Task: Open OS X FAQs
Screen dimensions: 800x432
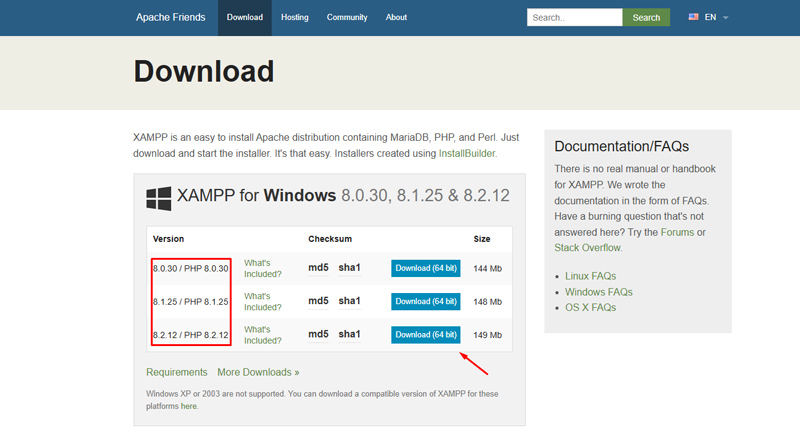Action: (x=590, y=308)
